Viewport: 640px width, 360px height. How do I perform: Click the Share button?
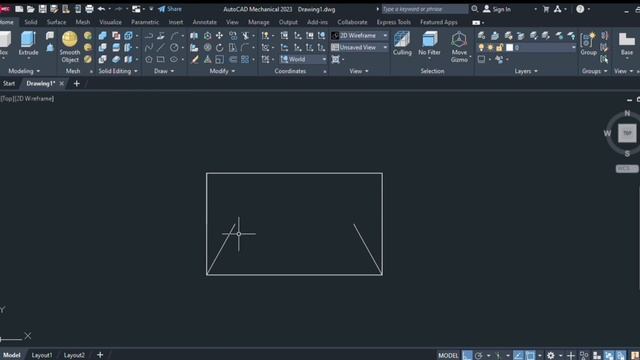(x=170, y=9)
